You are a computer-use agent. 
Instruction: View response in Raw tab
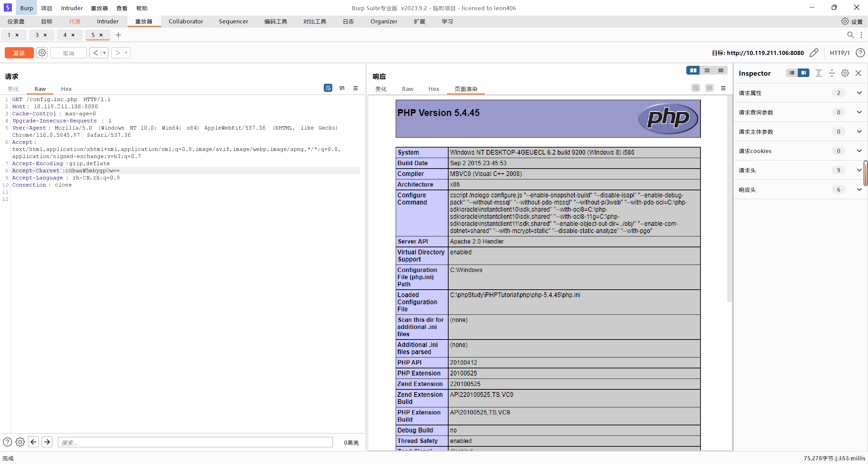[x=408, y=89]
